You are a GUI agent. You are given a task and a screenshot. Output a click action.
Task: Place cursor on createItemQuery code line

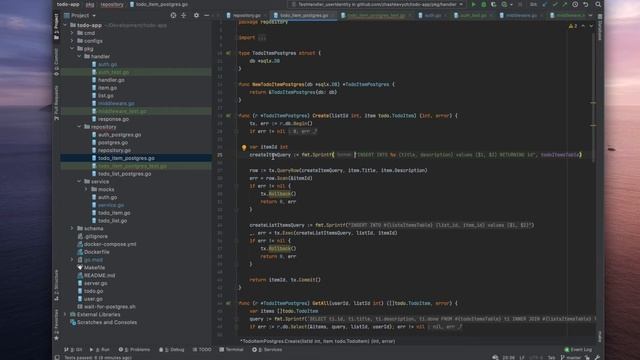click(415, 155)
